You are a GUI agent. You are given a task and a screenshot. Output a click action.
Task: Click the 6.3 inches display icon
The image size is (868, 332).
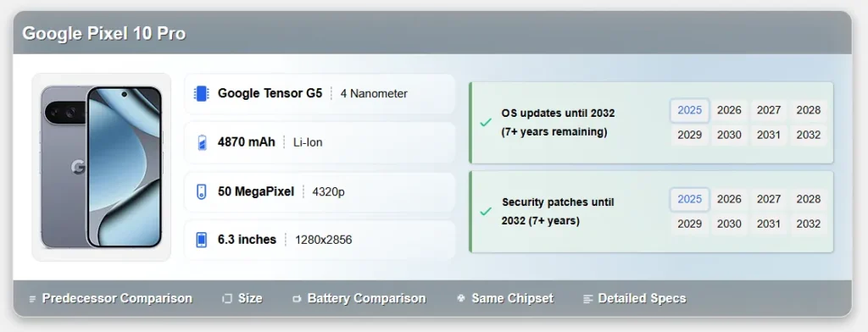202,240
